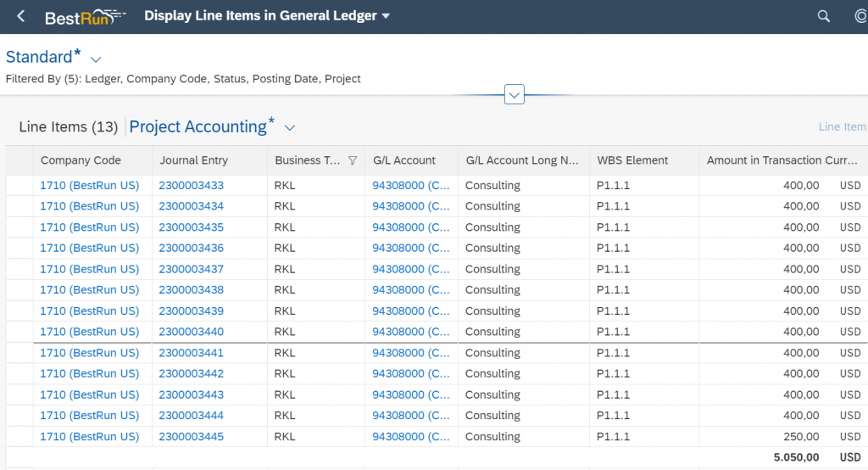Screen dimensions: 868x470
Task: Click the BestRun logo
Action: click(86, 17)
